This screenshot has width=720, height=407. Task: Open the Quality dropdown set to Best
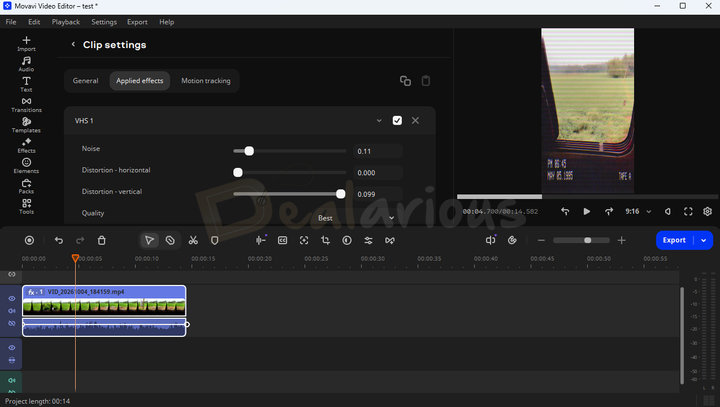point(356,218)
